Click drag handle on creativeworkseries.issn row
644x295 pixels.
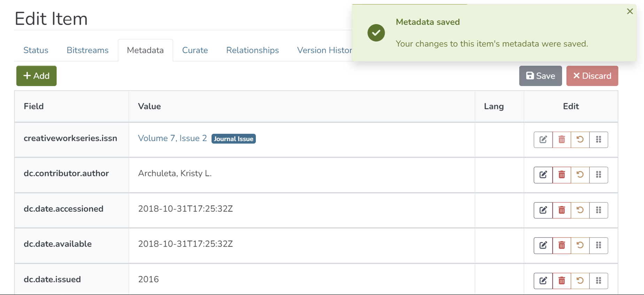click(598, 139)
